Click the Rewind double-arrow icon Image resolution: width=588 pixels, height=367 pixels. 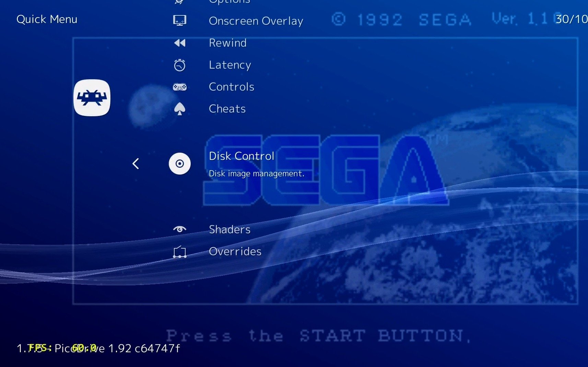[180, 43]
